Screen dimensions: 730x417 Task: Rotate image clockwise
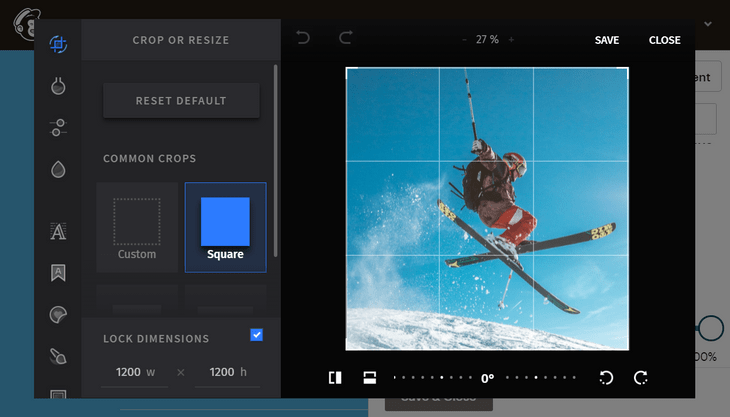[641, 377]
